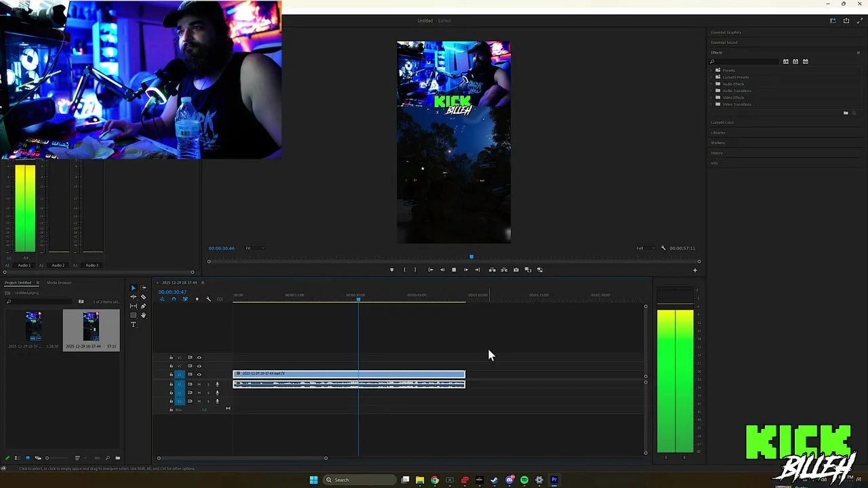Image resolution: width=868 pixels, height=488 pixels.
Task: Select the Razor tool
Action: (143, 297)
